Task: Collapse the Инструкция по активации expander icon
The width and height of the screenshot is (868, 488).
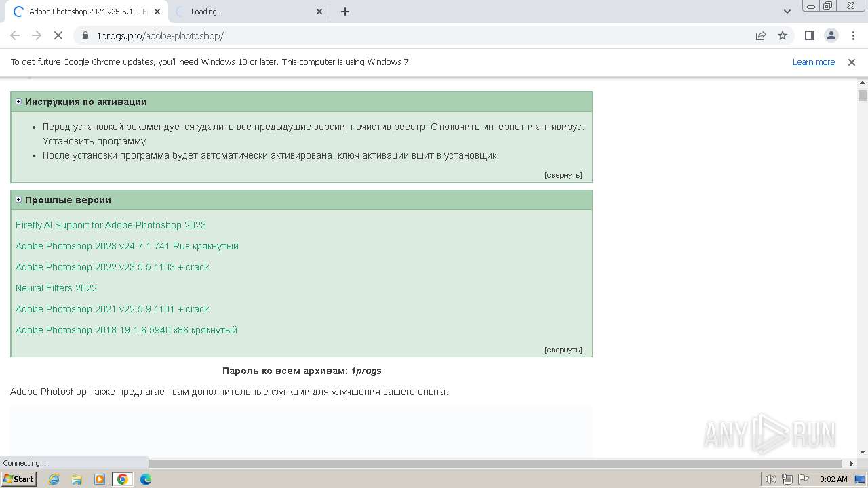Action: (x=18, y=102)
